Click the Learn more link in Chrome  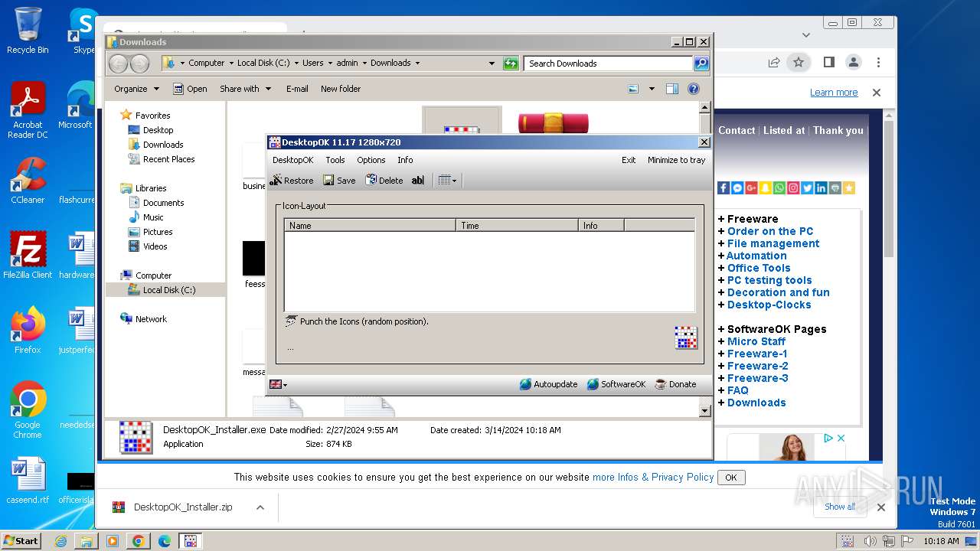(x=834, y=93)
